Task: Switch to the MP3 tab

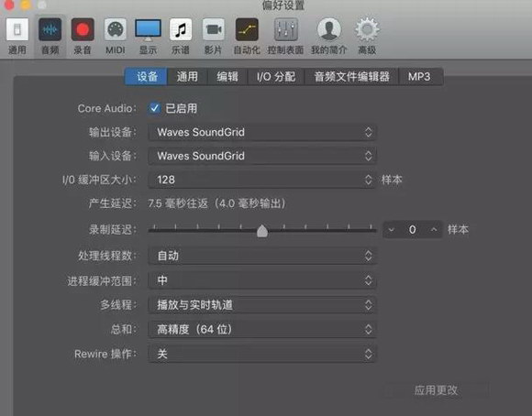Action: 419,77
